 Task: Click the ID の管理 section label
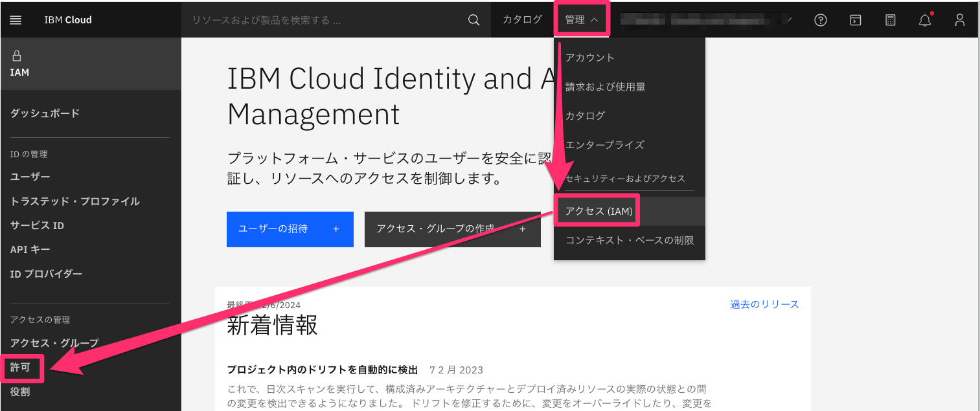tap(29, 154)
